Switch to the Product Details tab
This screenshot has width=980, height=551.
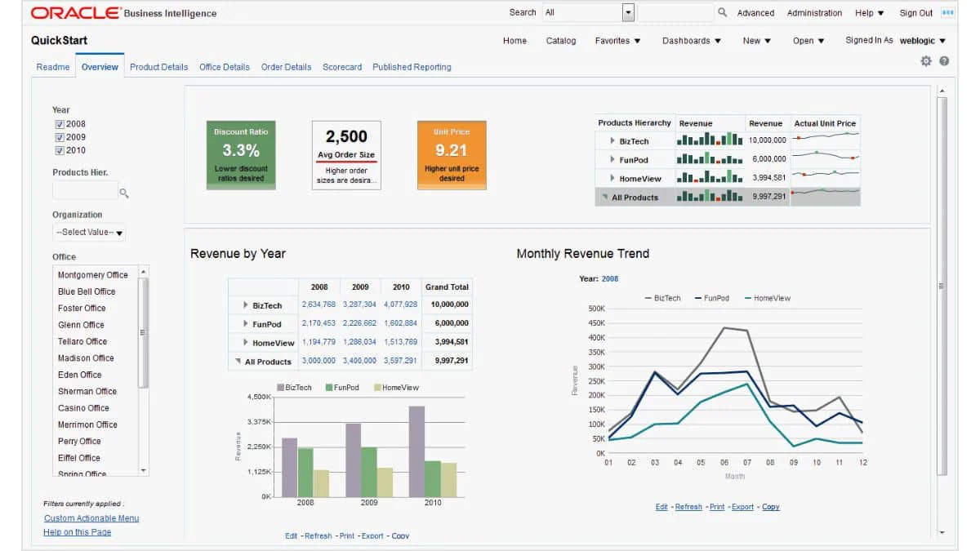(158, 67)
